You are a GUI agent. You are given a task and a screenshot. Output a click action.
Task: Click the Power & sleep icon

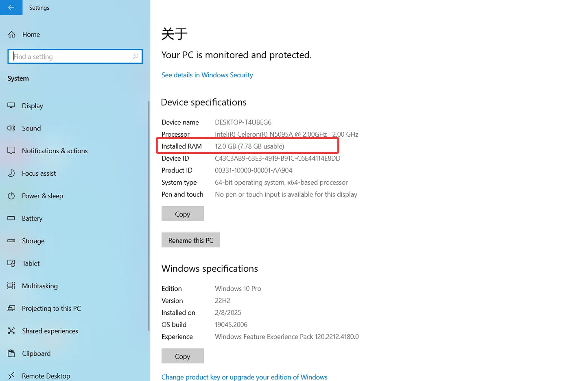tap(11, 196)
